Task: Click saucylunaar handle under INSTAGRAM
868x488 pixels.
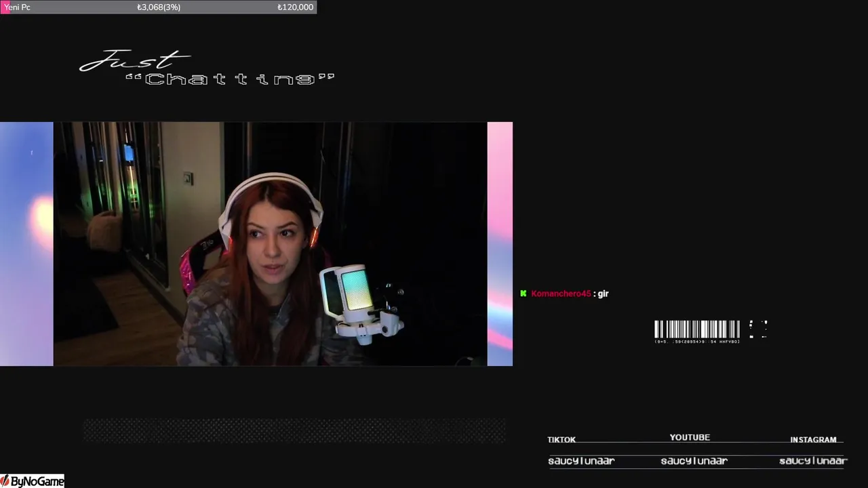Action: pos(813,461)
